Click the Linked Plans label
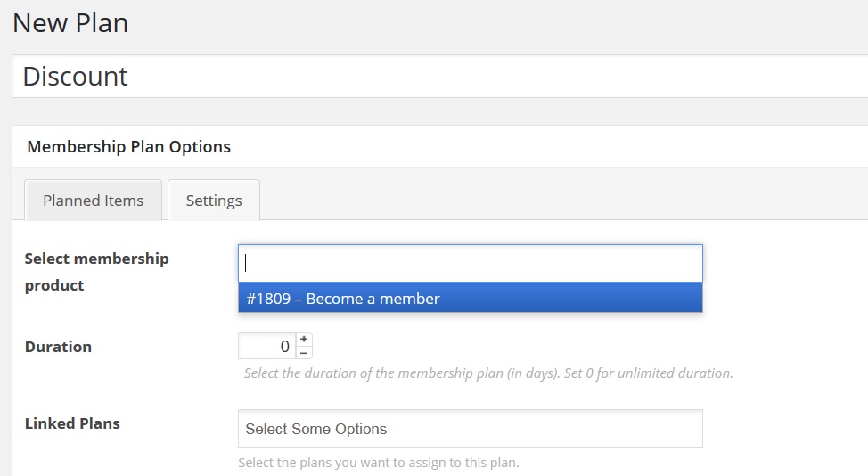 coord(72,423)
